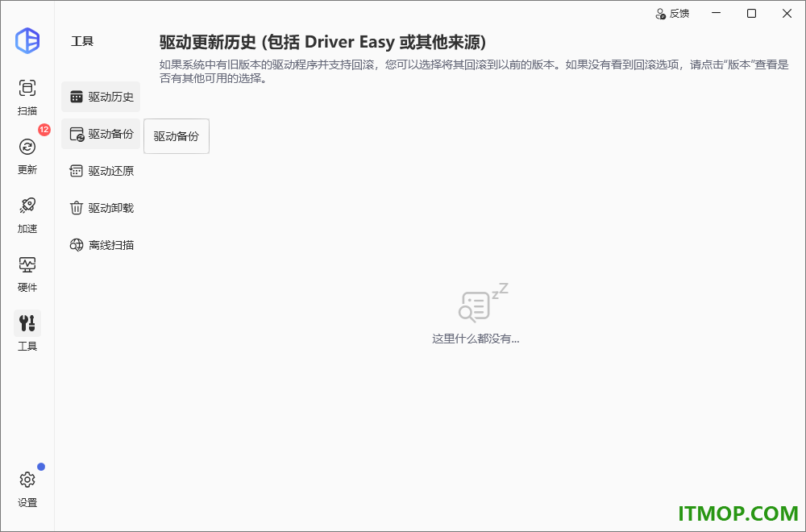Click the Driver Easy logo icon
The image size is (806, 532).
click(27, 40)
